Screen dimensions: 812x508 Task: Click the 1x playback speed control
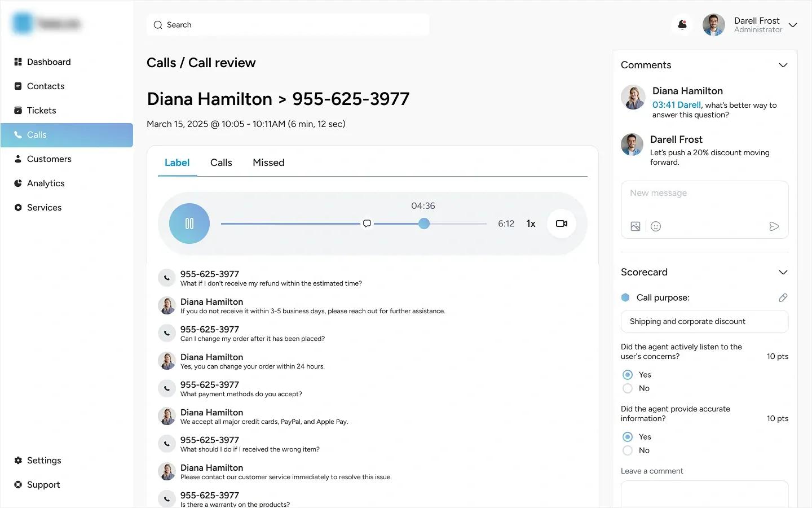(531, 223)
